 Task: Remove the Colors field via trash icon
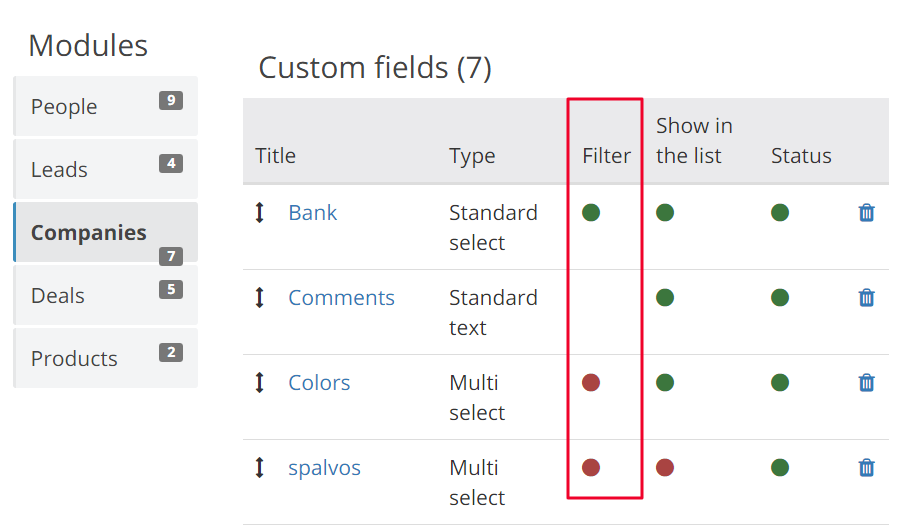866,382
